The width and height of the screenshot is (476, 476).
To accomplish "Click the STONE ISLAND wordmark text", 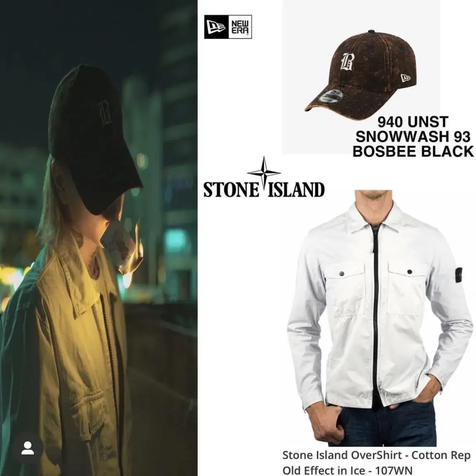I will point(264,190).
